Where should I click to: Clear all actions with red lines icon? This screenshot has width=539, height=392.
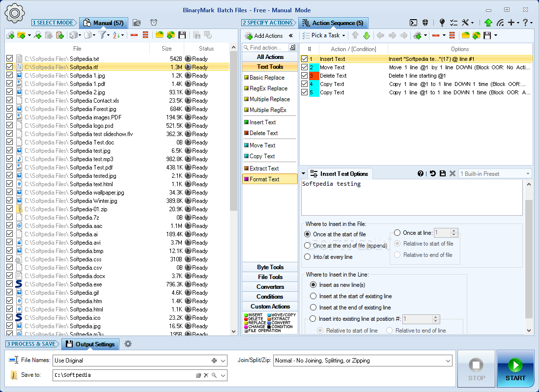pyautogui.click(x=452, y=35)
